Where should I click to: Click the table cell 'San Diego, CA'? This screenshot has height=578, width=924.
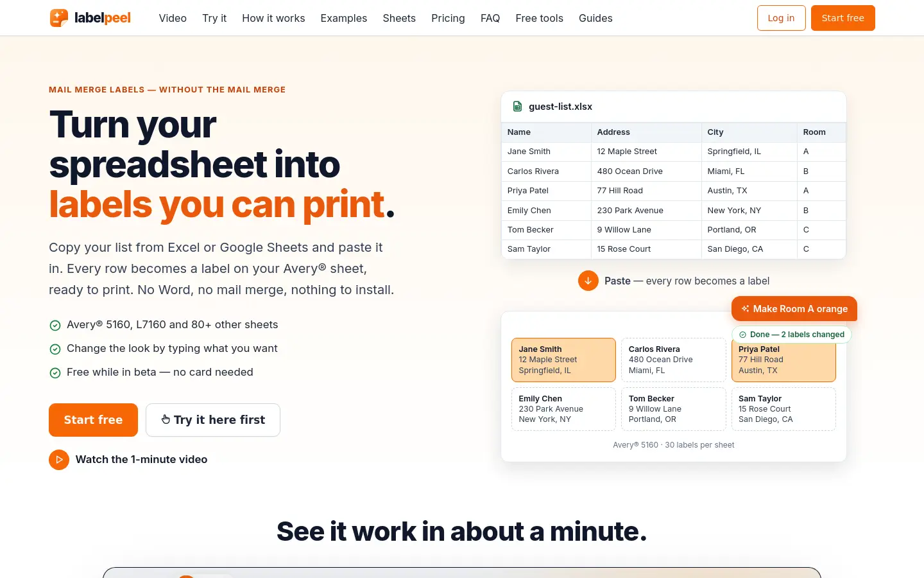point(749,249)
